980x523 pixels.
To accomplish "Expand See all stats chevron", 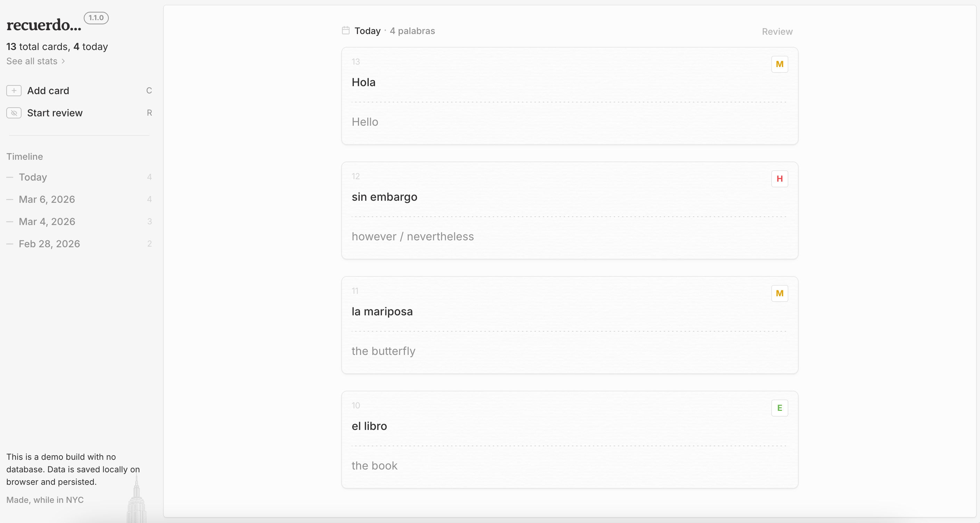I will point(63,61).
